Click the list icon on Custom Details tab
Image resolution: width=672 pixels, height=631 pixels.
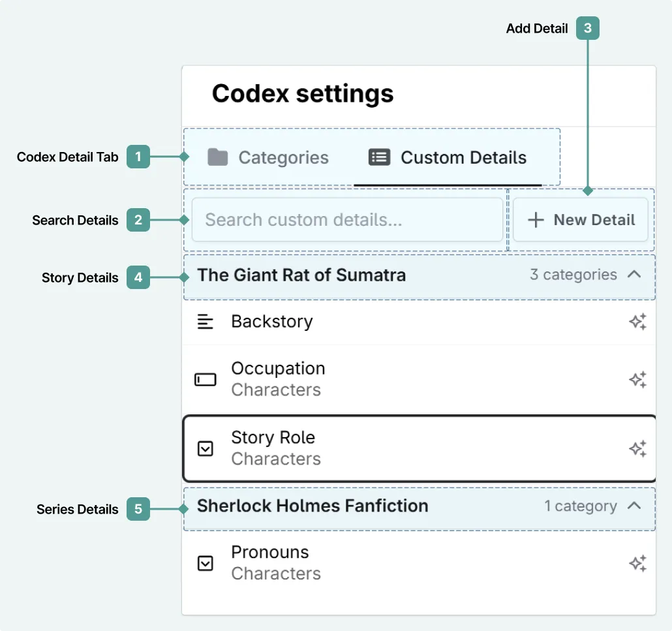coord(378,157)
